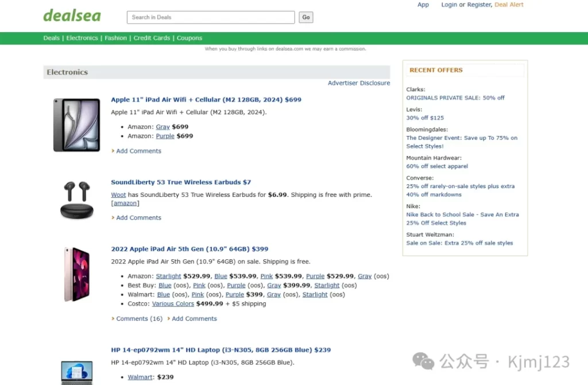588x385 pixels.
Task: Click the bracketed amazon link in earbuds deal
Action: (x=125, y=203)
